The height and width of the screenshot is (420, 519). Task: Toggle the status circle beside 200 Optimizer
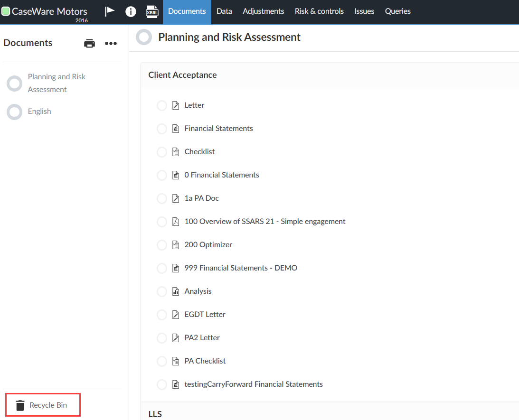tap(161, 245)
